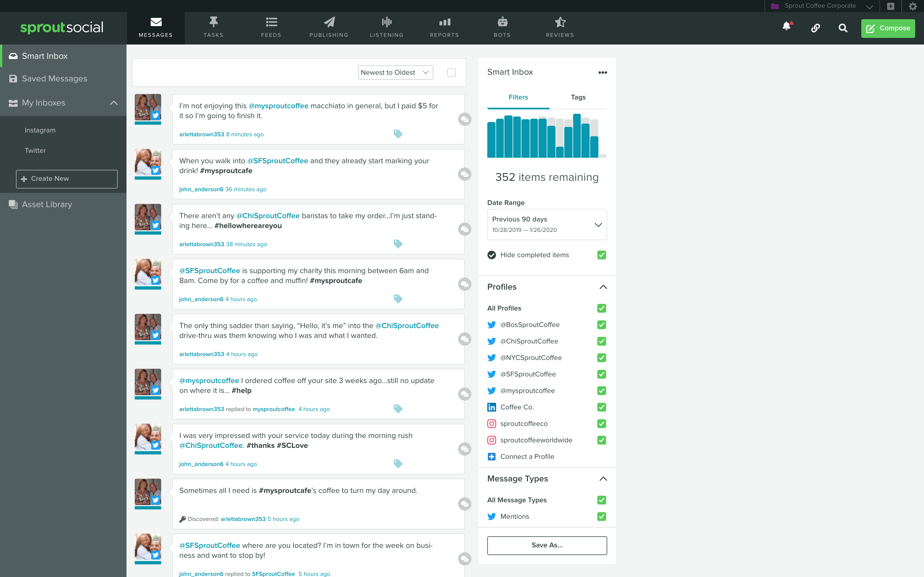Open the Previous 90 days date range dropdown
The image size is (924, 577).
547,224
